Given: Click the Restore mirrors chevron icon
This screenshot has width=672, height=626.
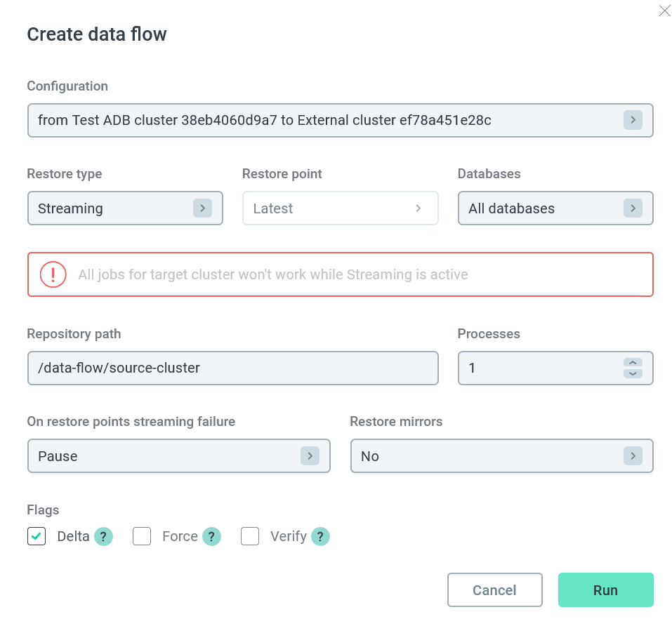Looking at the screenshot, I should [x=633, y=456].
